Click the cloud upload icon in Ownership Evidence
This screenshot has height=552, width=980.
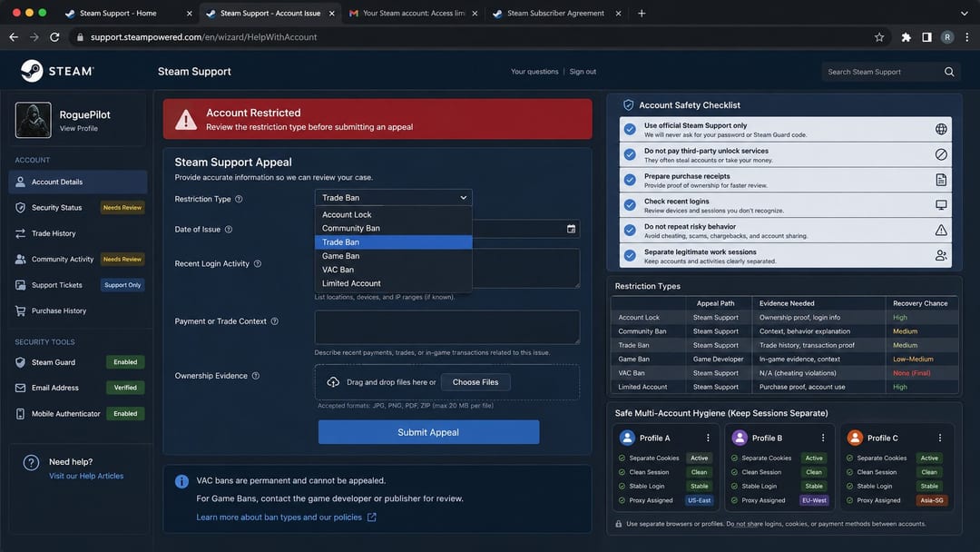click(333, 382)
